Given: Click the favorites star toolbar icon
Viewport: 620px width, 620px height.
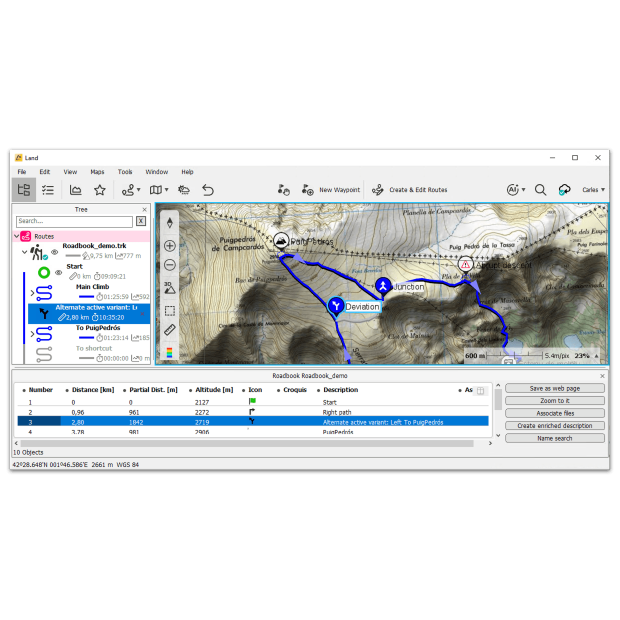Looking at the screenshot, I should click(x=100, y=190).
